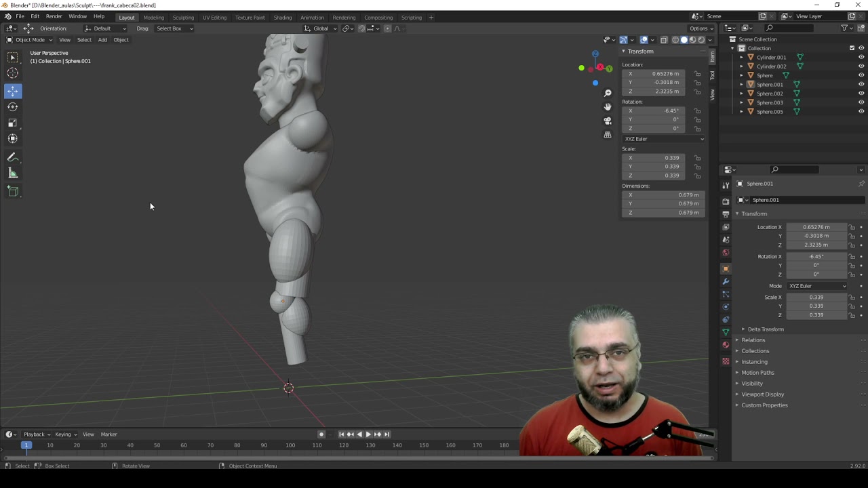Image resolution: width=868 pixels, height=488 pixels.
Task: Lock the Location X in sidebar
Action: [697, 74]
